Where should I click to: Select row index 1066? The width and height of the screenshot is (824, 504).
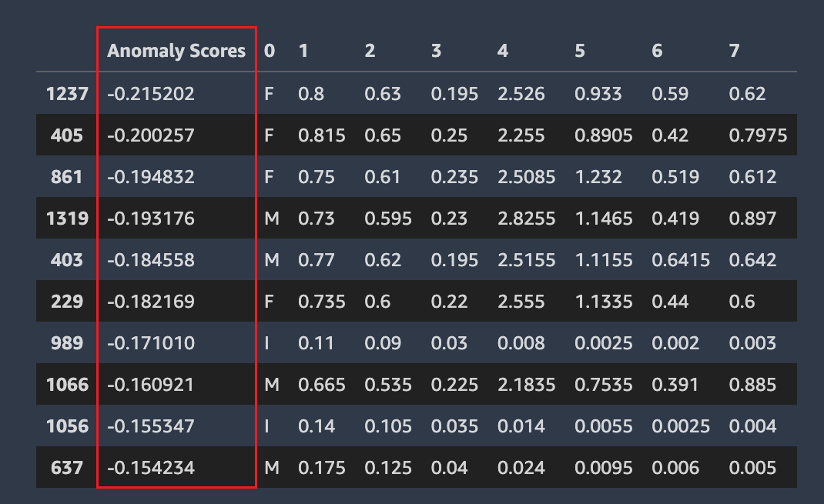pyautogui.click(x=67, y=385)
